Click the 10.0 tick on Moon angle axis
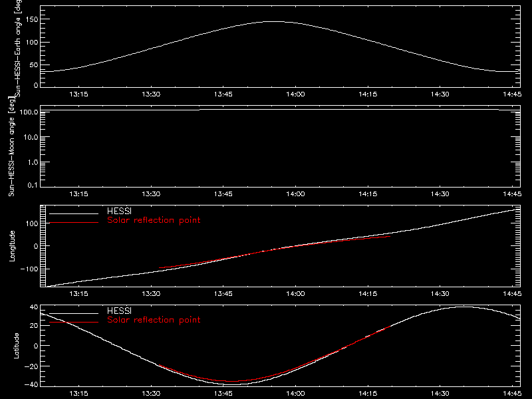This screenshot has width=532, height=399. coord(31,137)
